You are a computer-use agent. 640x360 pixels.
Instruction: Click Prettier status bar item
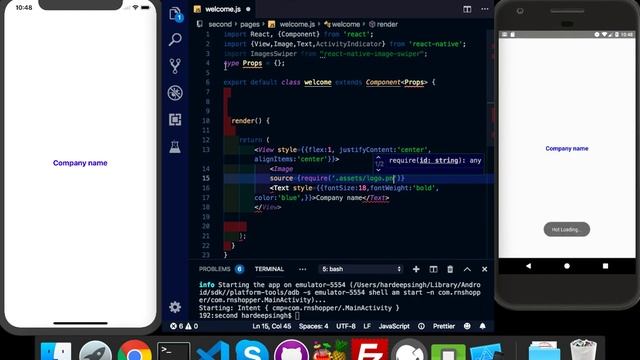444,326
